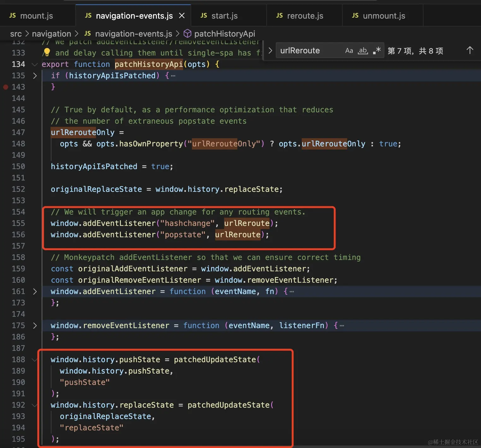Toggle the replace field chevron in find widget

pyautogui.click(x=270, y=50)
